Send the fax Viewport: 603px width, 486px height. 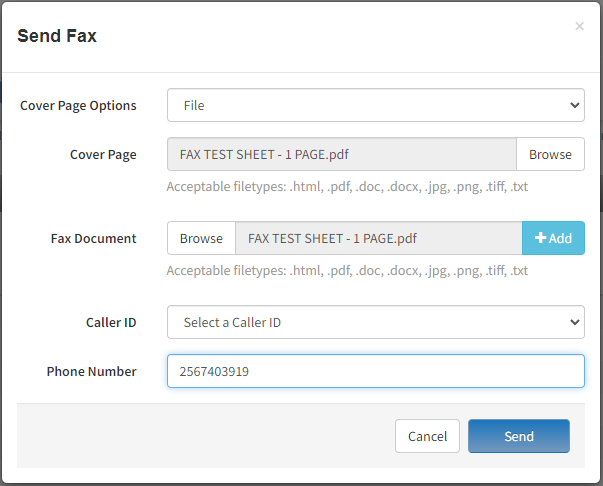(x=519, y=436)
